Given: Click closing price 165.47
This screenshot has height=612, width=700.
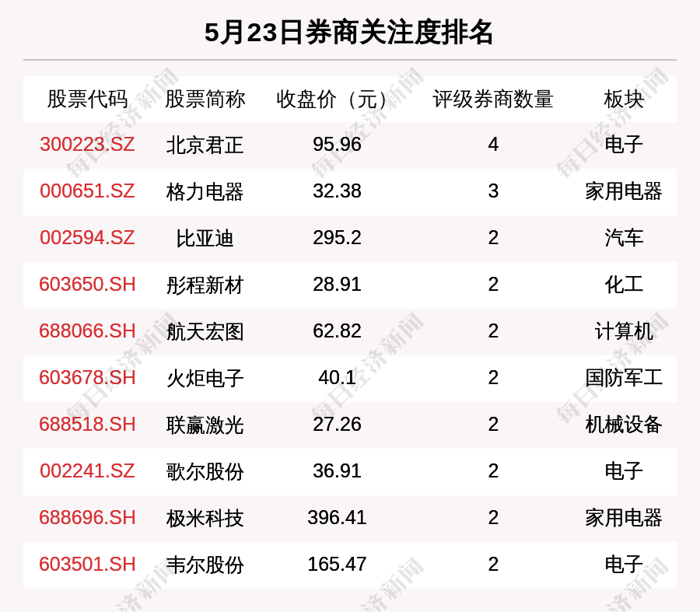Looking at the screenshot, I should click(337, 565).
